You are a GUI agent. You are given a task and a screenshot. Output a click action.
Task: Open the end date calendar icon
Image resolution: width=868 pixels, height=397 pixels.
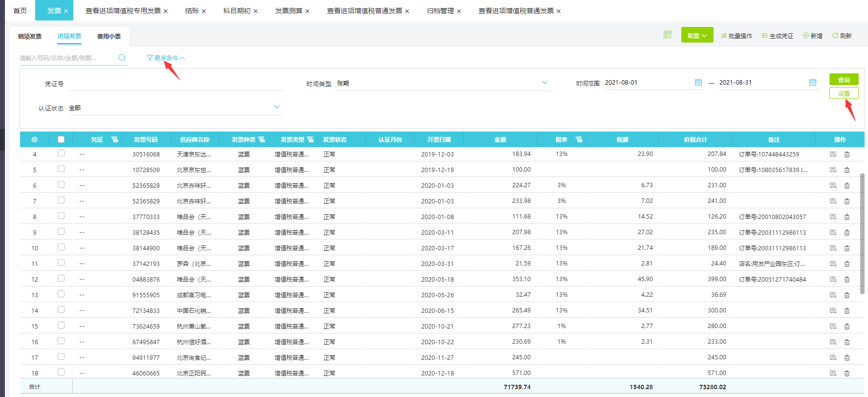(813, 82)
